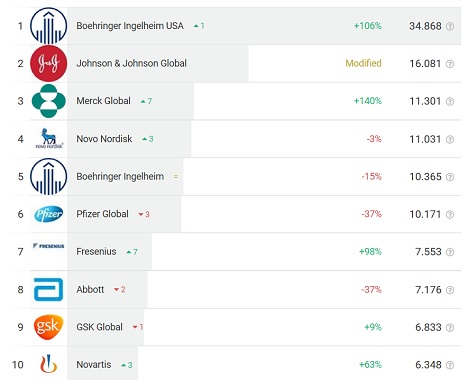
Task: Click the Merck Global teal logo
Action: point(49,101)
